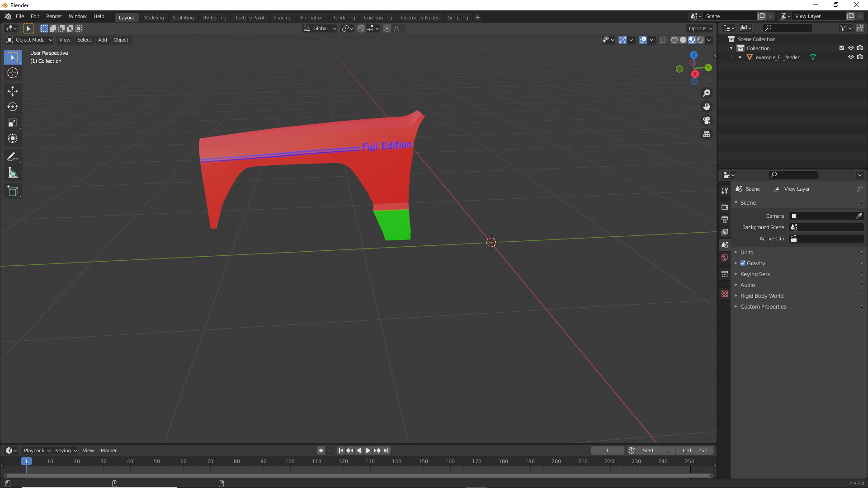Hide the Collection in viewport
This screenshot has width=868, height=488.
pyautogui.click(x=851, y=48)
